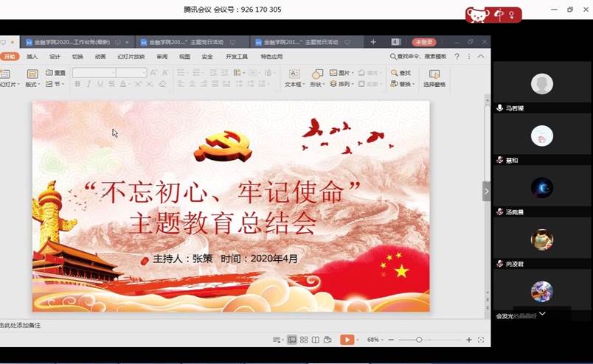Screen dimensions: 593x364
Task: Open the 68% zoom level dropdown
Action: tap(376, 340)
